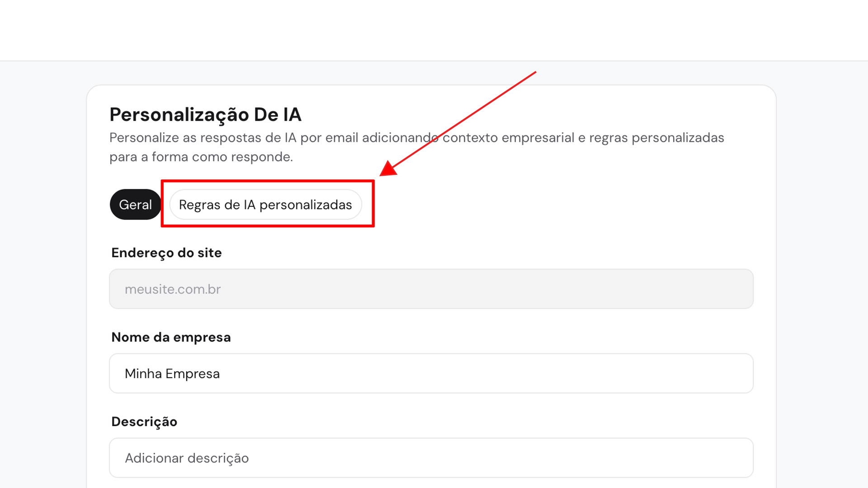Screen dimensions: 868x488
Task: Click the Nome da empresa label
Action: tap(171, 338)
